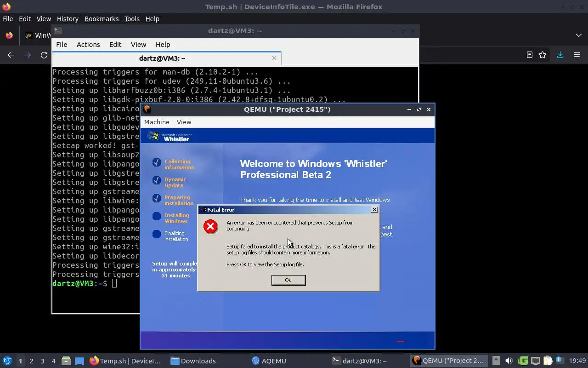Switch to workspace 1
The image size is (588, 368).
20,361
